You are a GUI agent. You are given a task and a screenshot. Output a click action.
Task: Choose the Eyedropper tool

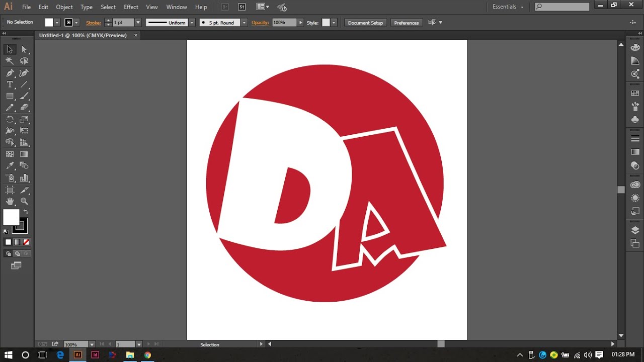(10, 166)
